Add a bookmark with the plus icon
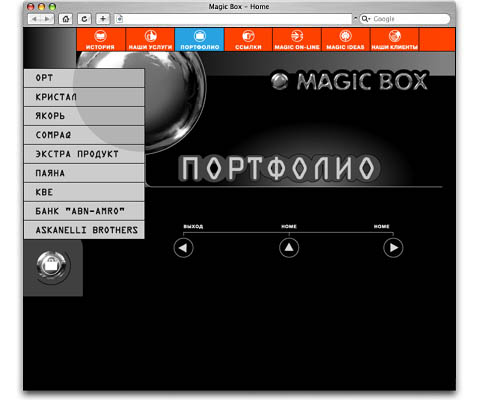Screen dimensions: 480x400 point(103,19)
